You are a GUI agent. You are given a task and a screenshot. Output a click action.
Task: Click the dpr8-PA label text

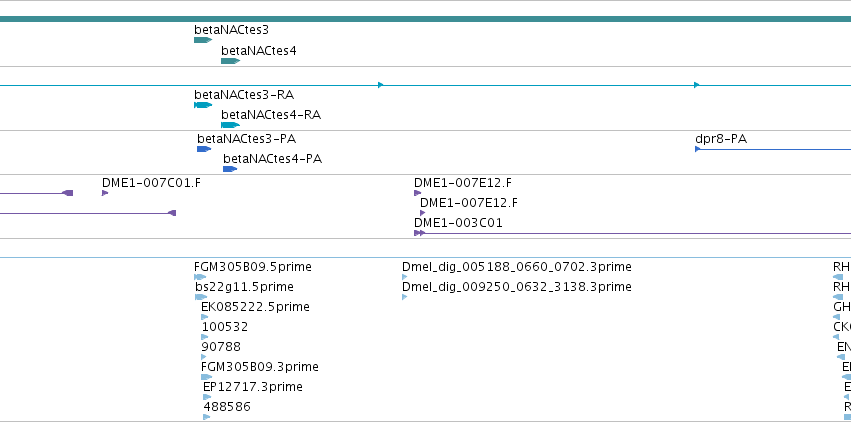point(721,139)
